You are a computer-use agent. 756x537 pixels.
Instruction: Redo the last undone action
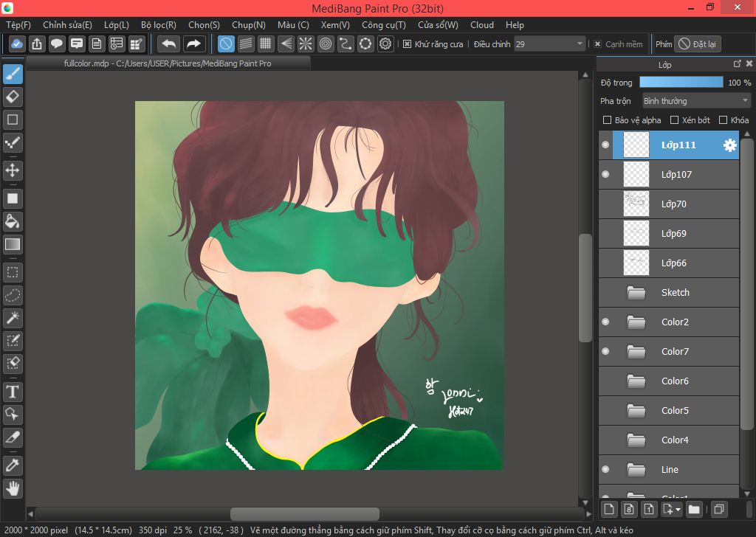click(194, 44)
